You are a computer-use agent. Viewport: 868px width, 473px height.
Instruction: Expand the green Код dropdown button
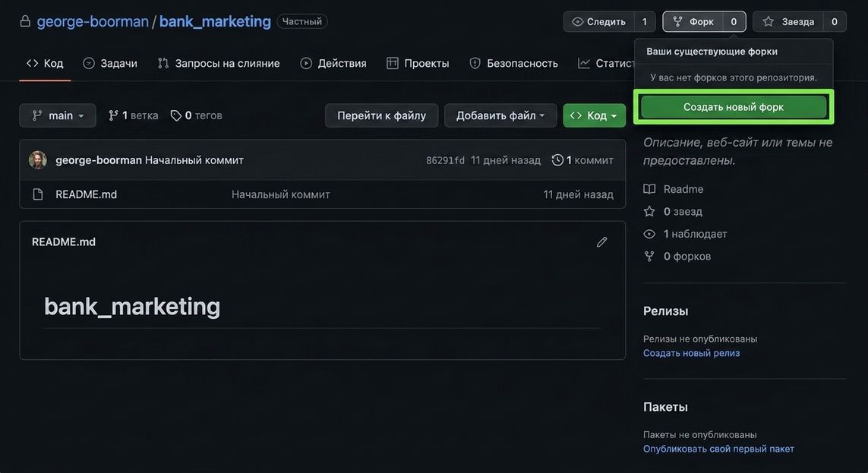point(595,115)
